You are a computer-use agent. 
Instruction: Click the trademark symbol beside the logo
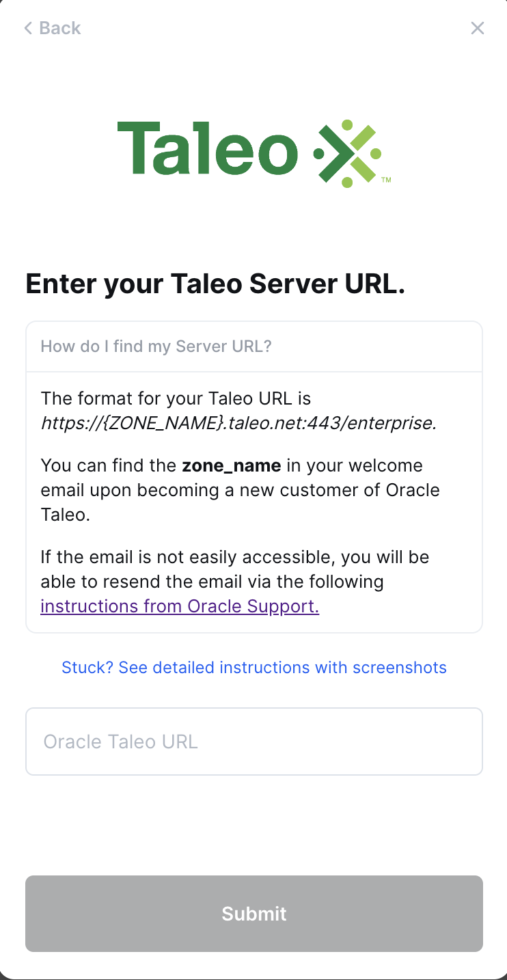pyautogui.click(x=386, y=180)
